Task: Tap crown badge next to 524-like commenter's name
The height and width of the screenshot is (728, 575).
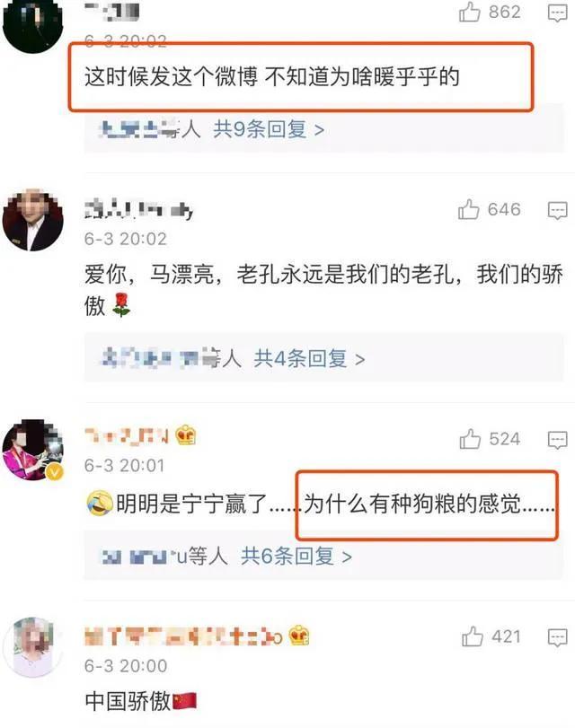Action: pos(186,435)
